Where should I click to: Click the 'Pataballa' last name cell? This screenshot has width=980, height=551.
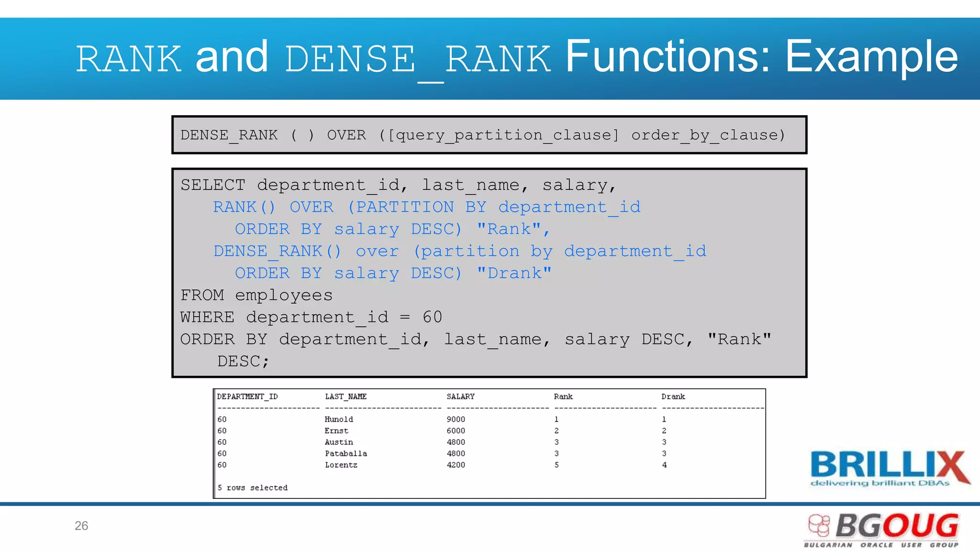pyautogui.click(x=346, y=454)
